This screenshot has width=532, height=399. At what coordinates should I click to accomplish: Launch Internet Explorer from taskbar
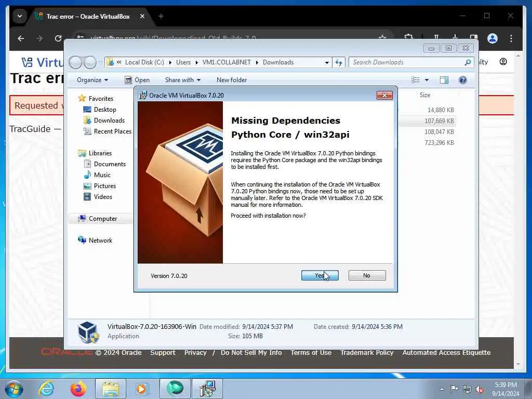[46, 389]
